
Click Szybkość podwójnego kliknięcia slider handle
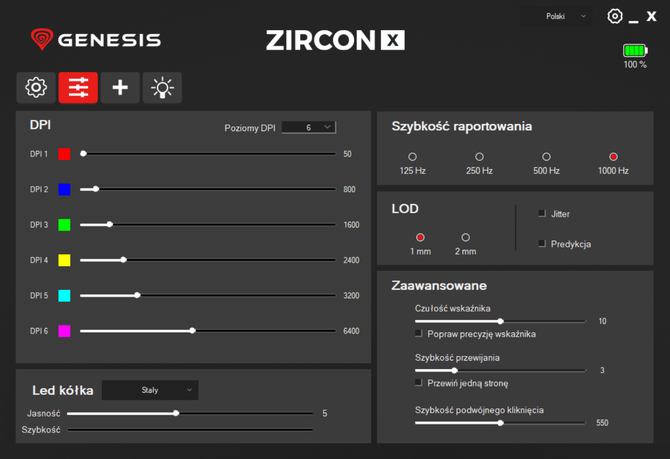click(x=500, y=423)
